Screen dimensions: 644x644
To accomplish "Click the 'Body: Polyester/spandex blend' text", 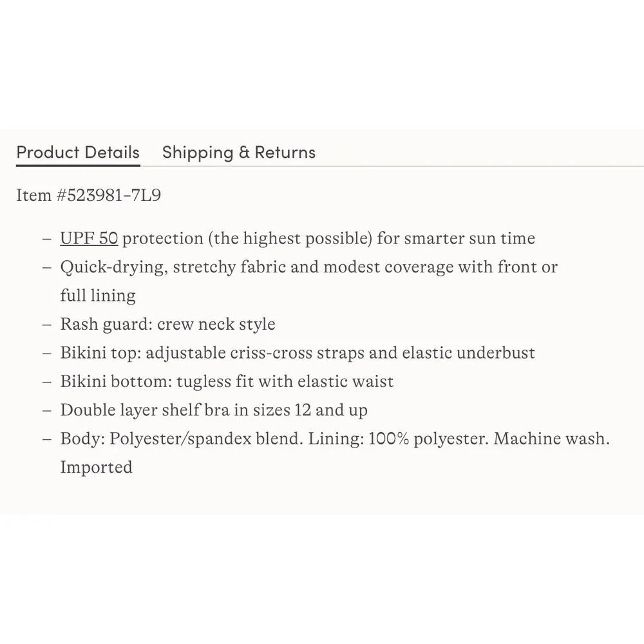I will click(182, 439).
